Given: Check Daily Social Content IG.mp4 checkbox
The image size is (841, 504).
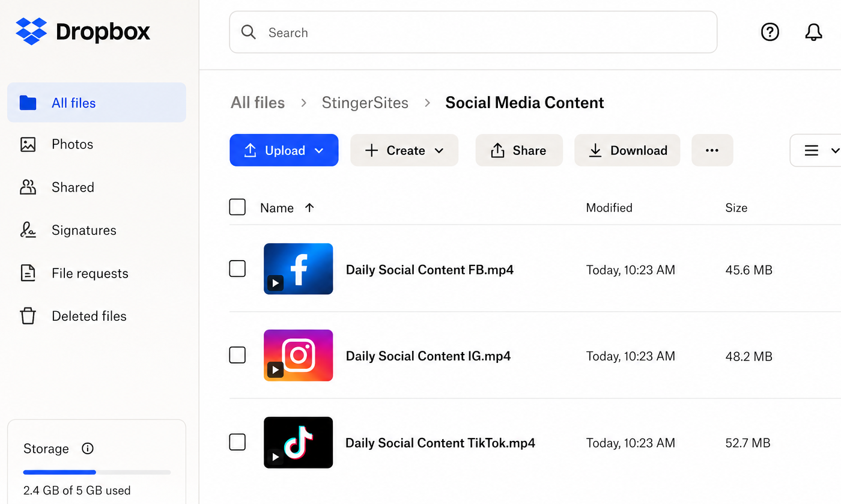Looking at the screenshot, I should coord(237,355).
